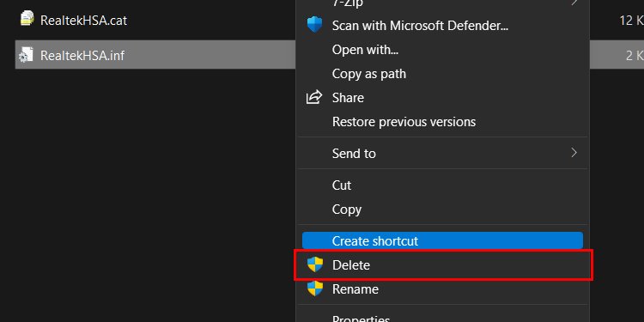Expand the Send to submenu arrow
The width and height of the screenshot is (644, 322).
click(x=574, y=153)
